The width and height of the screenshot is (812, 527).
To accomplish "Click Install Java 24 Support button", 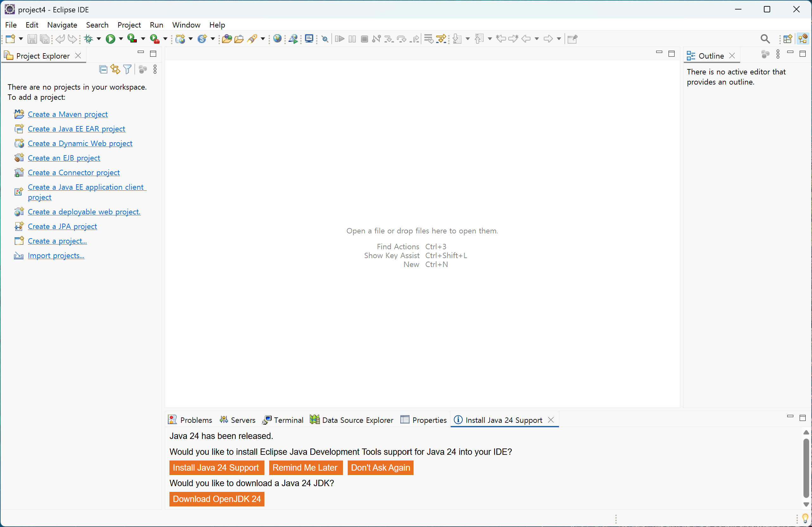I will click(216, 467).
